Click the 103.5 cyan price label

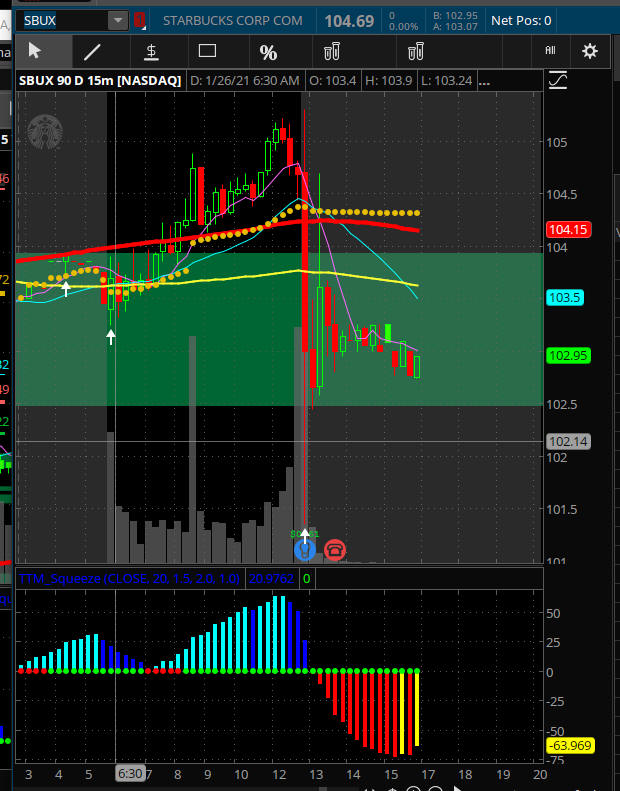click(565, 298)
